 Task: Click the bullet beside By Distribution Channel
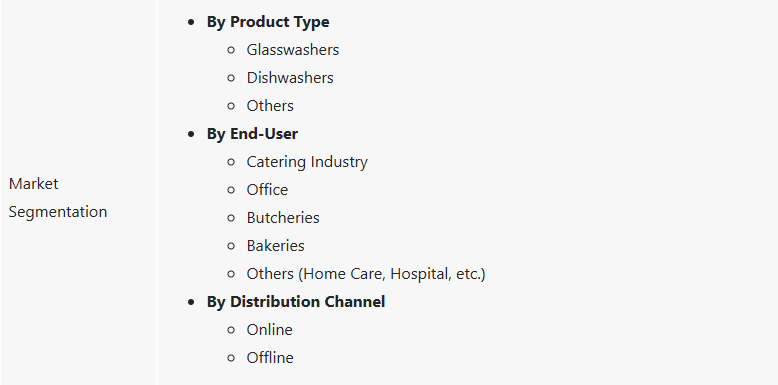pyautogui.click(x=192, y=302)
